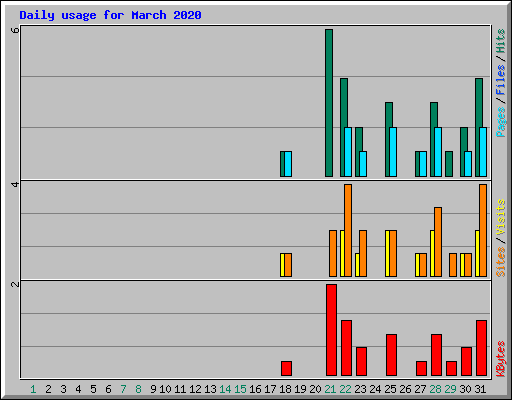Viewport: 512px width, 400px height.
Task: Click the orange Visits bar for day 18
Action: point(288,265)
